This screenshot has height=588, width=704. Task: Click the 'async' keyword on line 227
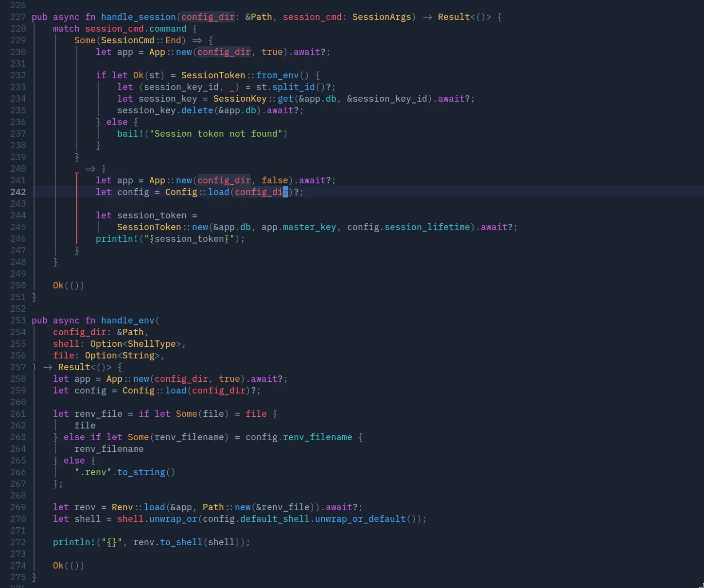66,17
